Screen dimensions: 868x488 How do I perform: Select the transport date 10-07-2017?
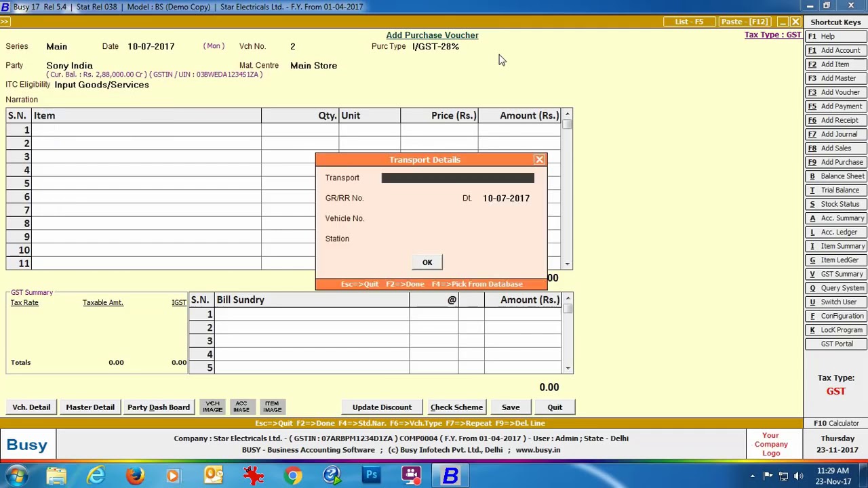click(x=506, y=198)
